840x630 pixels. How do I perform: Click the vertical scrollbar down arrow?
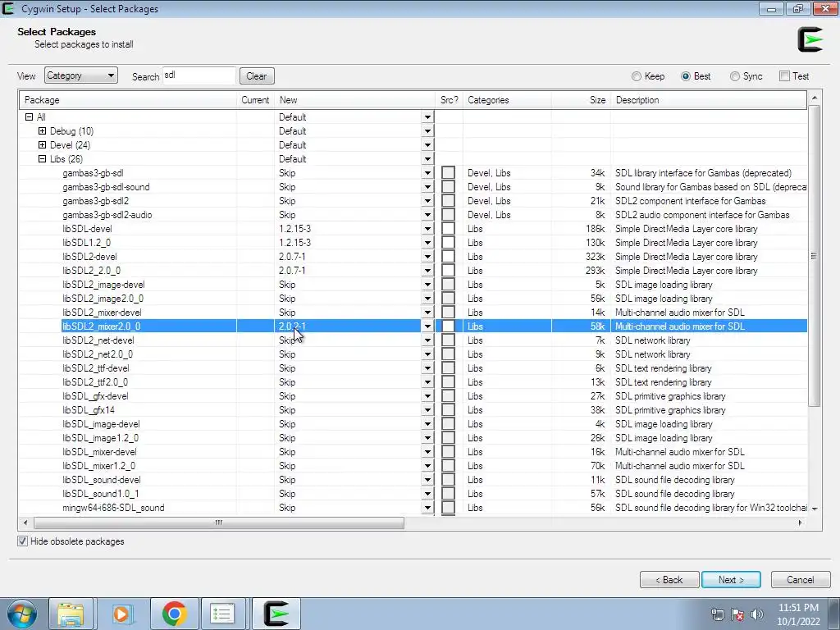pos(815,509)
